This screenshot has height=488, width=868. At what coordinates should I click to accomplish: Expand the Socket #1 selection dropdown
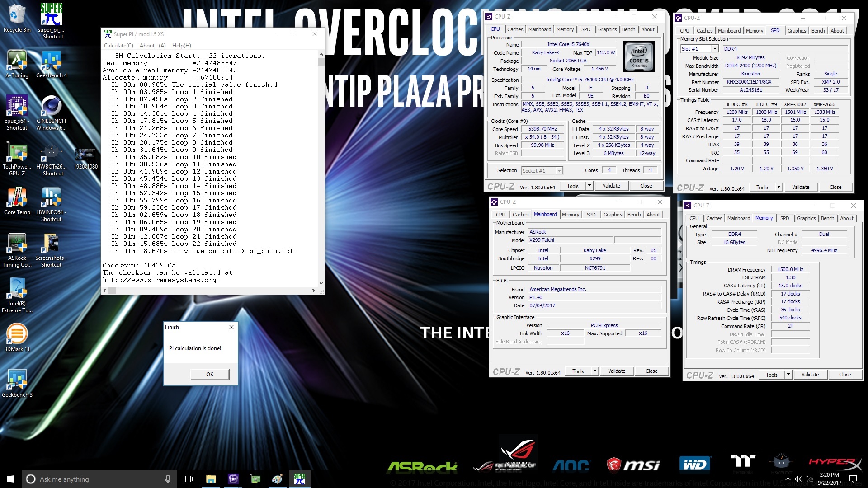pos(559,170)
